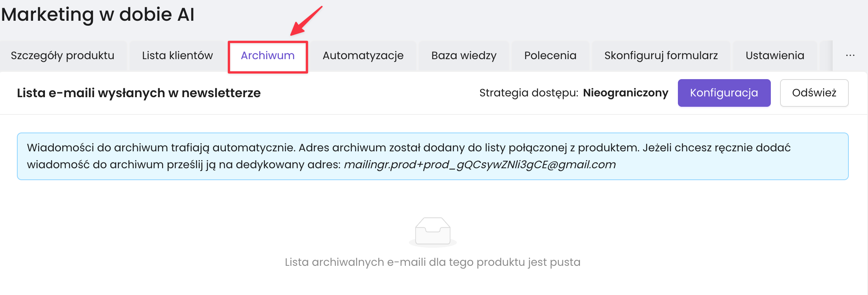Image resolution: width=868 pixels, height=295 pixels.
Task: Go to the Automatyzacje tab
Action: pos(363,56)
